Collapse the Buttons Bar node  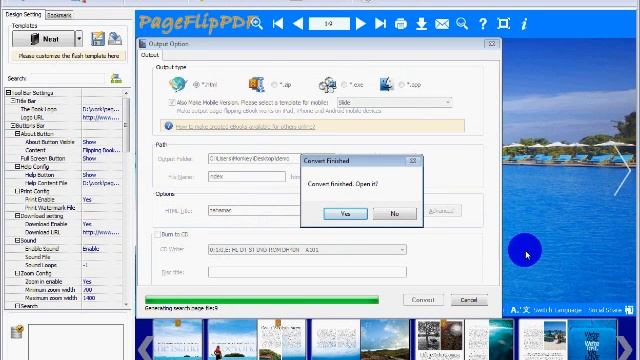[13, 125]
